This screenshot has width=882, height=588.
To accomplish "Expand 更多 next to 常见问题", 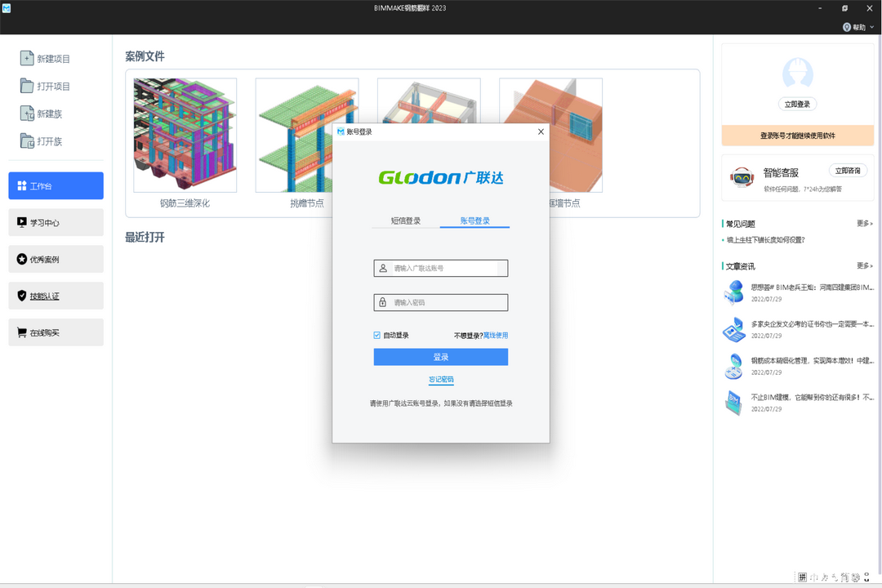I will tap(864, 223).
